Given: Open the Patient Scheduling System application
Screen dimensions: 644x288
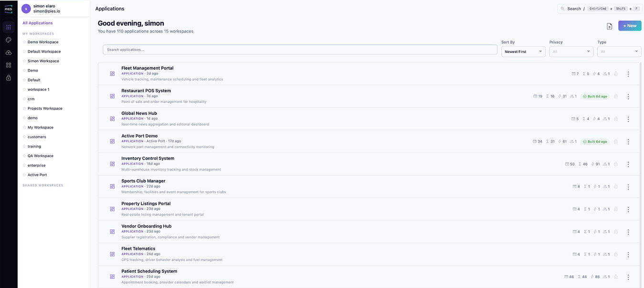Looking at the screenshot, I should click(x=149, y=271).
